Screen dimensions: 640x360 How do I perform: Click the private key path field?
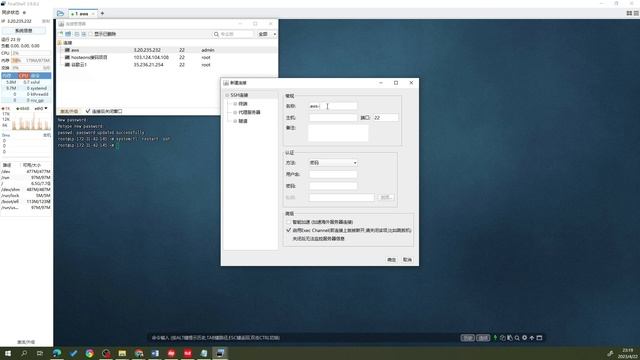(x=341, y=198)
